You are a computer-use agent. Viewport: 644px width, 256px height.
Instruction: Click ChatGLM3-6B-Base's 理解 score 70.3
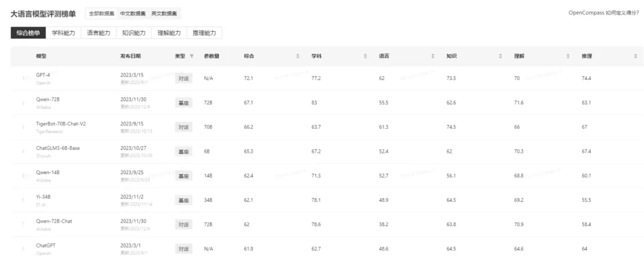pos(519,151)
